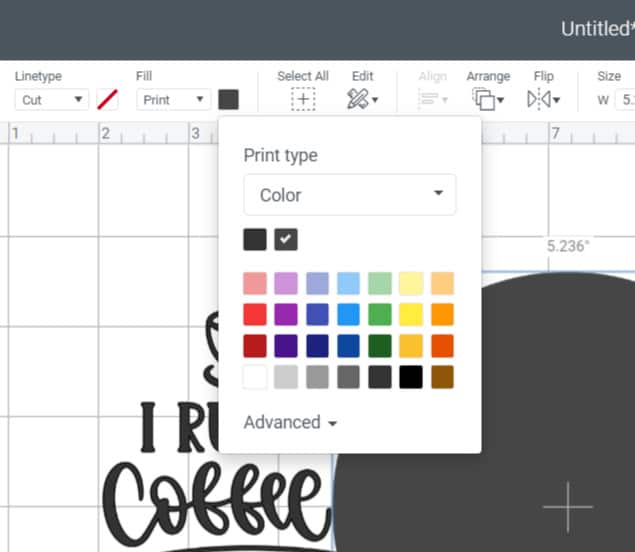The height and width of the screenshot is (552, 635).
Task: Pick the pure black swatch
Action: tap(411, 377)
